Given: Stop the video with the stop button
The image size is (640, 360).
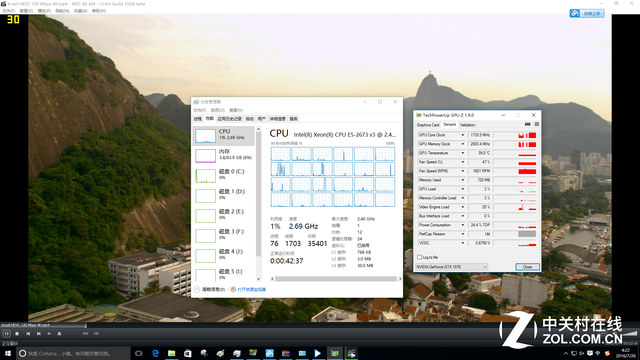Looking at the screenshot, I should coord(17,333).
